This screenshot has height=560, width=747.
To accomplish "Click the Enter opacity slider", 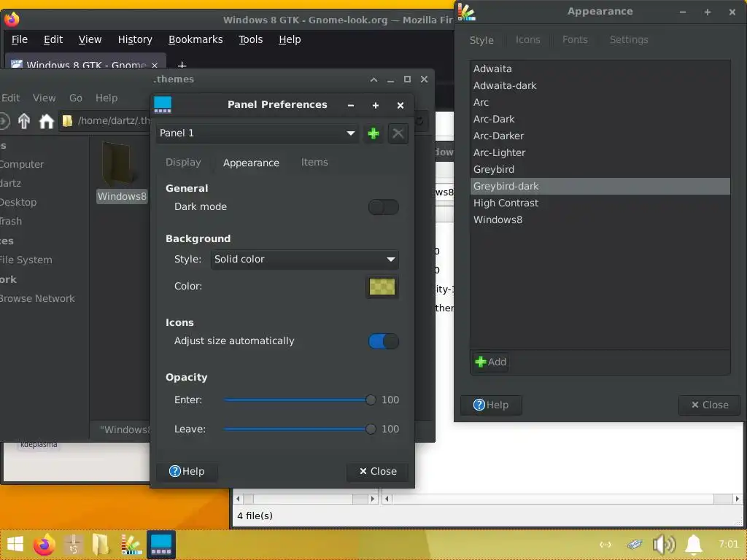I will pyautogui.click(x=300, y=400).
